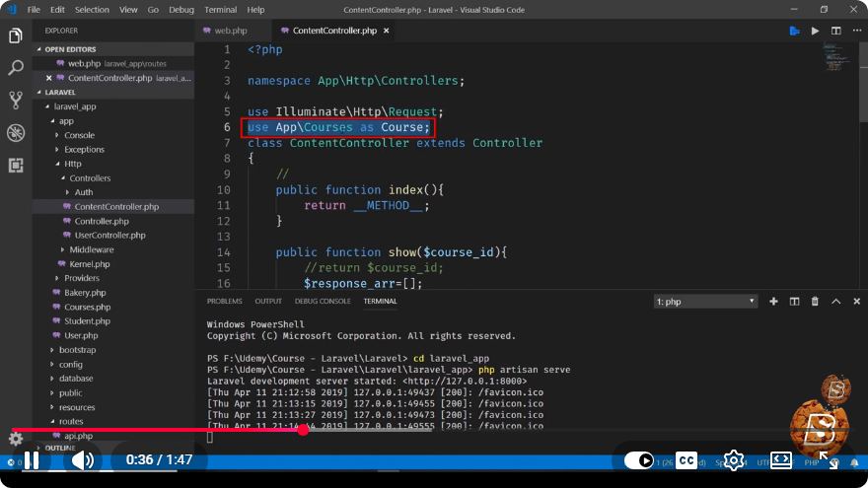The image size is (868, 488).
Task: Delete the terminal using trash icon
Action: [x=815, y=302]
